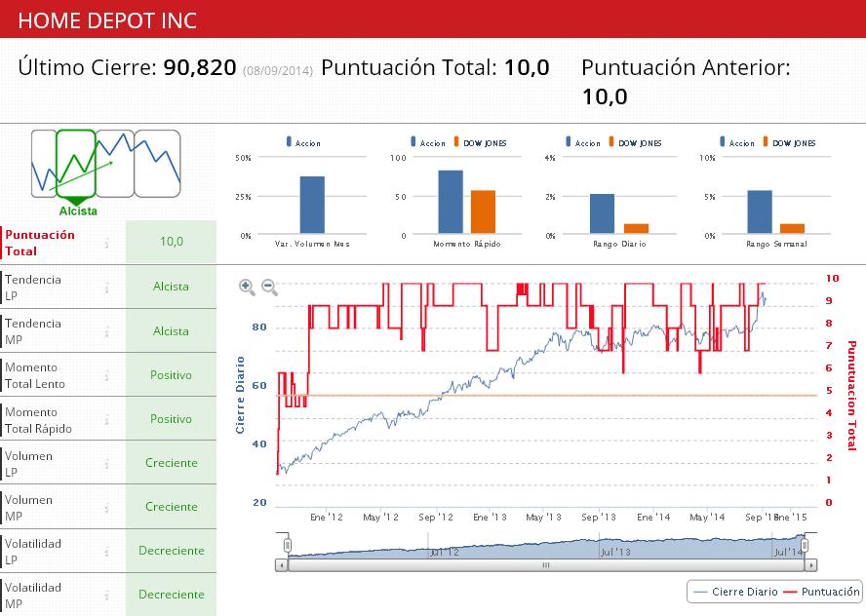Click faint icon beside Momento Total Lento
Viewport: 866px width, 616px height.
(x=106, y=376)
